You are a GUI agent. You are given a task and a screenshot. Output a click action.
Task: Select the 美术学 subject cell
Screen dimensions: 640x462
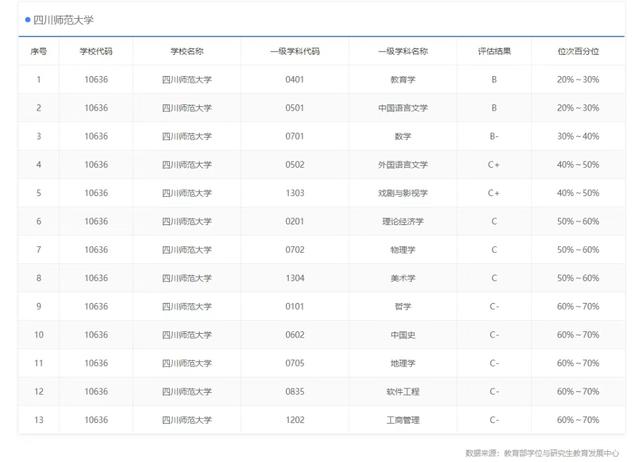403,278
